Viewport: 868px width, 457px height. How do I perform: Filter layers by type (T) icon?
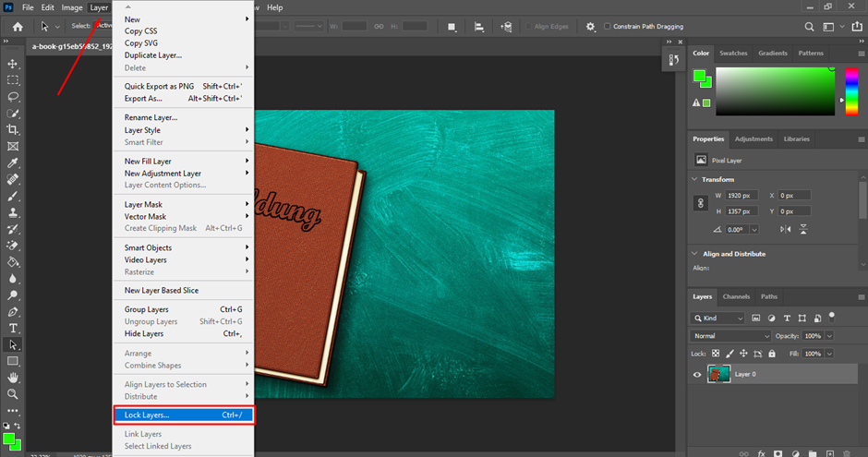[787, 319]
